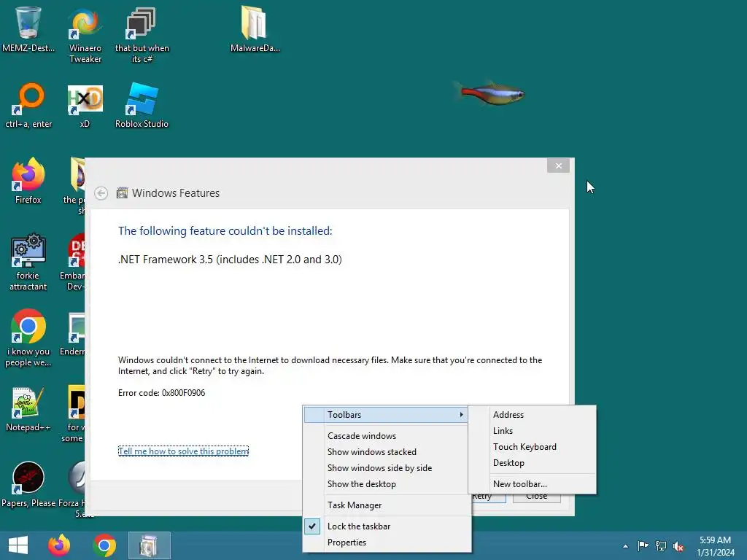This screenshot has width=747, height=560.
Task: Show hidden tray icons arrow
Action: pos(625,546)
